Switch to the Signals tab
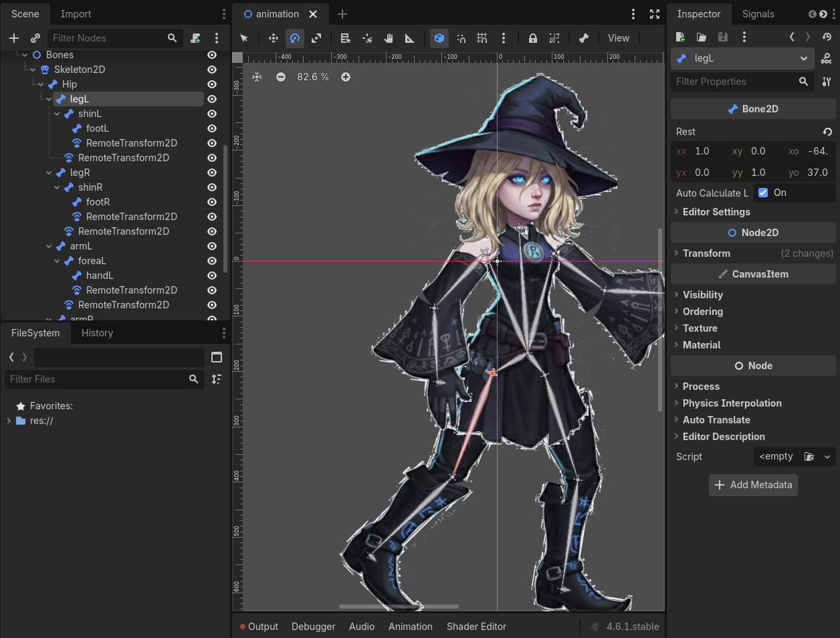Screen dimensions: 840x638 pyautogui.click(x=758, y=14)
